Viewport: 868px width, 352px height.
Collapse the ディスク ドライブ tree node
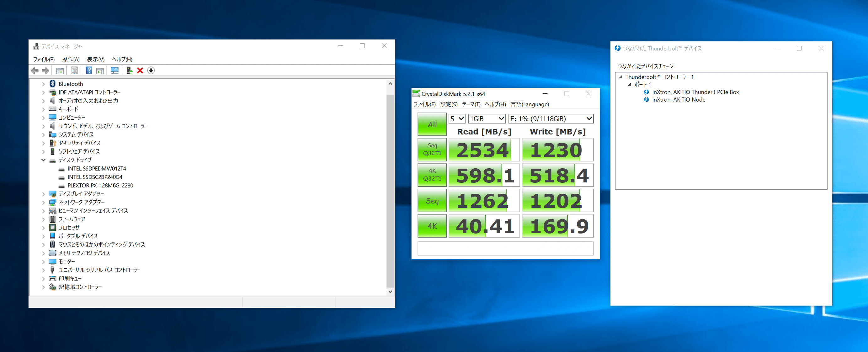[44, 160]
